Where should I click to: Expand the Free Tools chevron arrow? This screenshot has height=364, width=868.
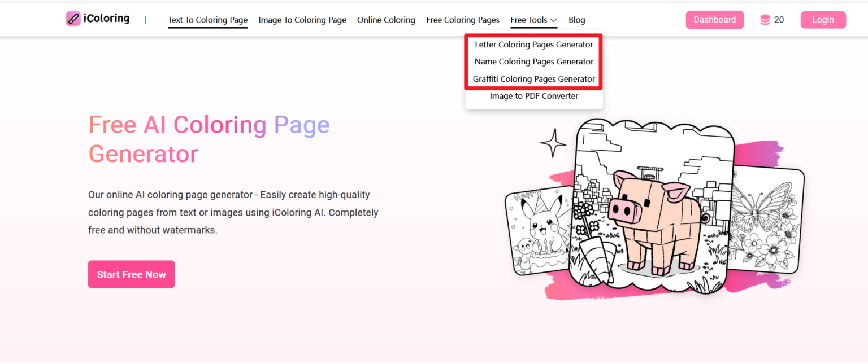click(x=553, y=20)
